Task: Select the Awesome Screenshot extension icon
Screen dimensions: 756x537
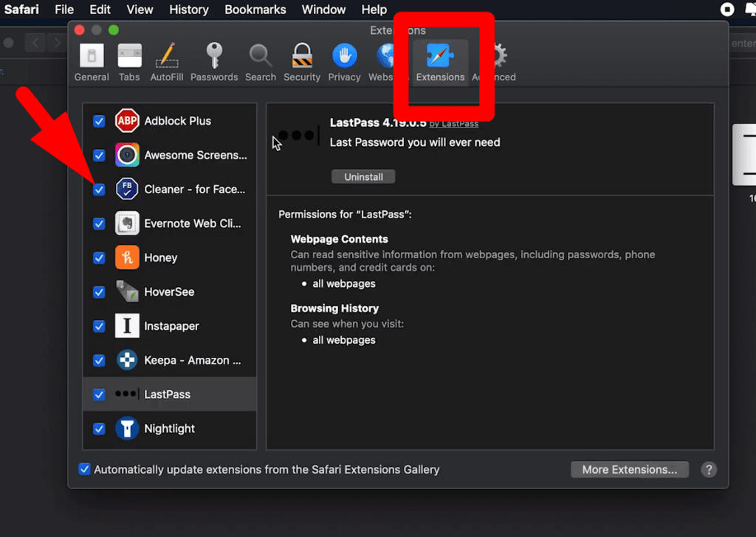Action: tap(127, 155)
